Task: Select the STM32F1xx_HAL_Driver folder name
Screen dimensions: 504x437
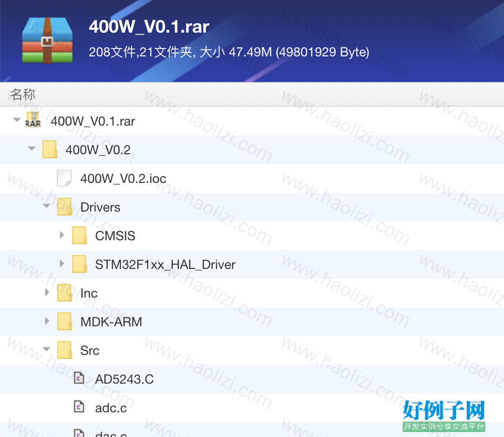Action: (165, 264)
